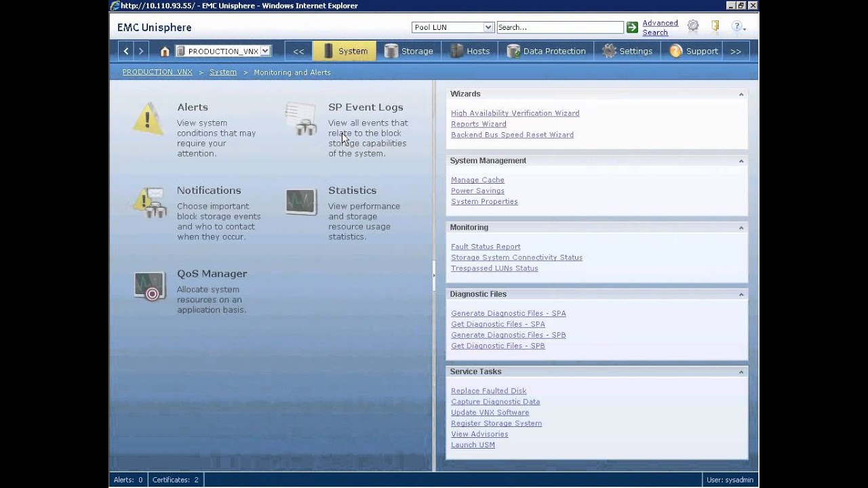The image size is (868, 488).
Task: Click the Register Storage System link
Action: 496,424
